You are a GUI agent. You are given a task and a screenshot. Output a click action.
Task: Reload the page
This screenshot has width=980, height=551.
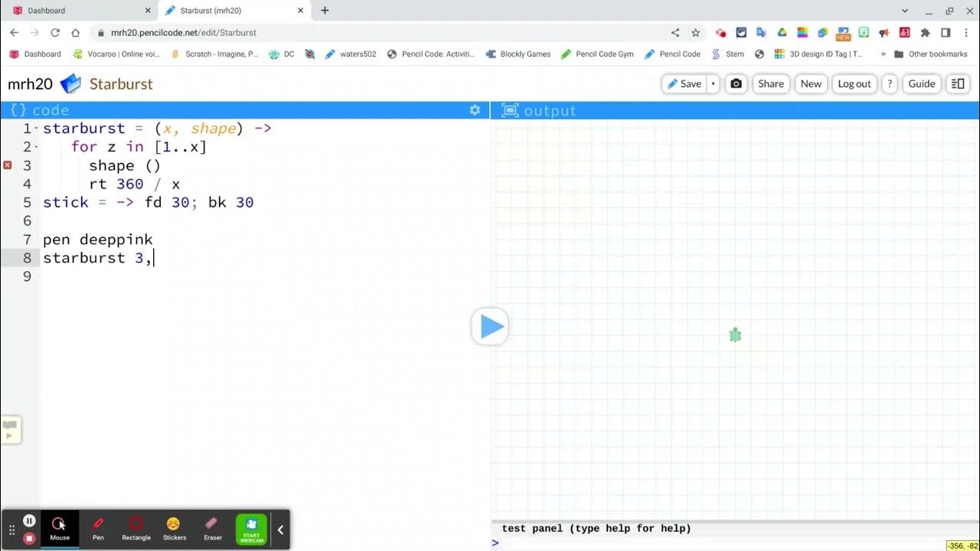click(x=55, y=32)
